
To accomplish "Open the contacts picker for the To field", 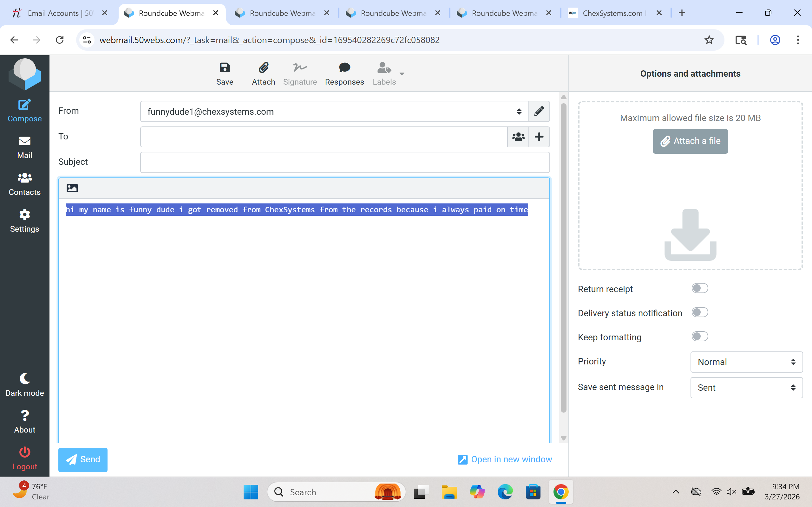I will 518,137.
